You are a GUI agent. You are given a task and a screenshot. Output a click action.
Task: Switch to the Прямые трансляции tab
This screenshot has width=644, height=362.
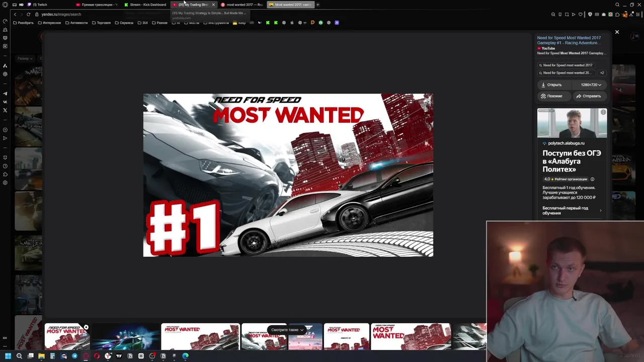pos(97,5)
